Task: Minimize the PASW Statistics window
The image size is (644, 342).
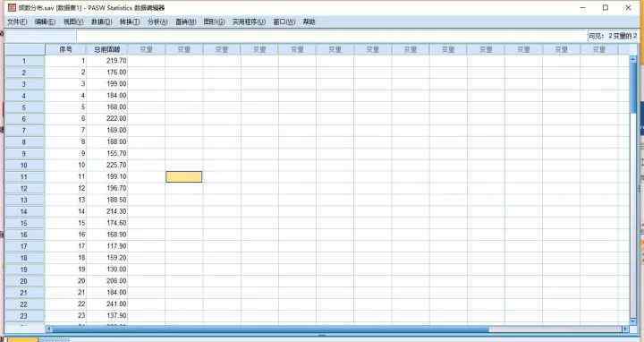Action: click(x=583, y=7)
